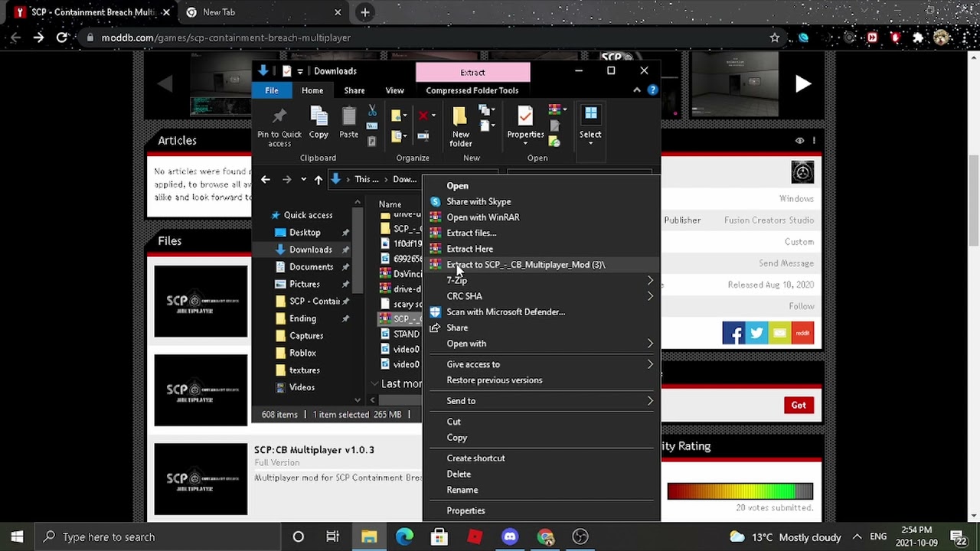Viewport: 980px width, 551px height.
Task: Share game on Reddit icon
Action: [802, 333]
